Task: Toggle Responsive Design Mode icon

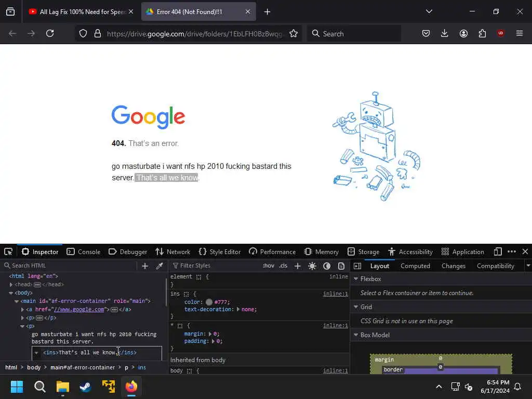Action: 498,252
